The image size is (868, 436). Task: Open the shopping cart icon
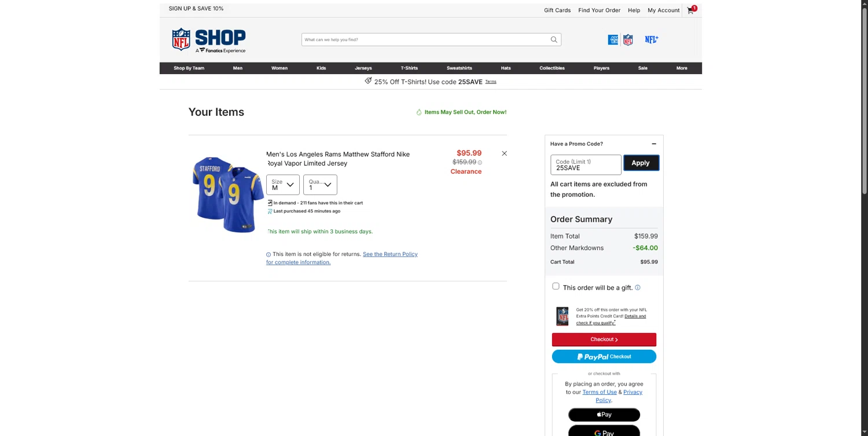pyautogui.click(x=691, y=10)
